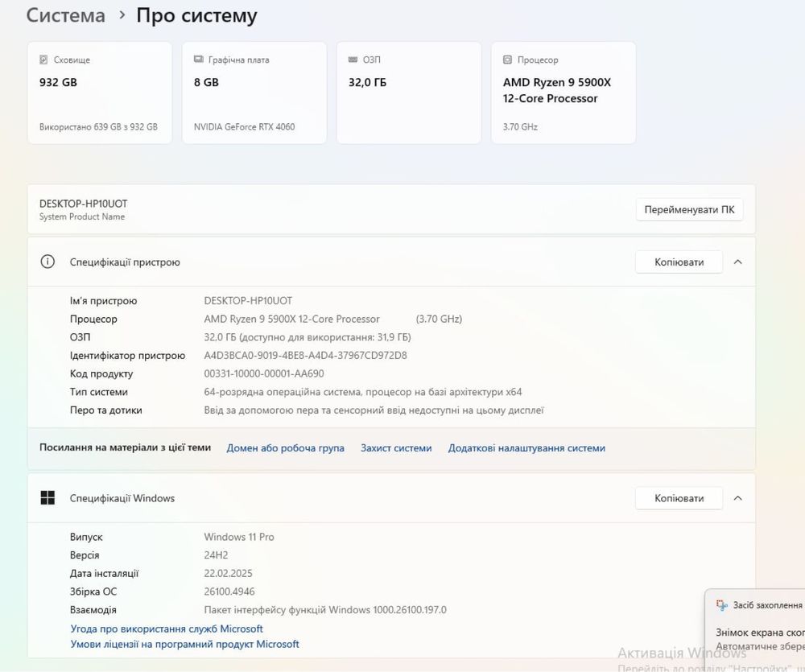Open the Домен або робоча група link
Screen dimensions: 805x672
[286, 447]
